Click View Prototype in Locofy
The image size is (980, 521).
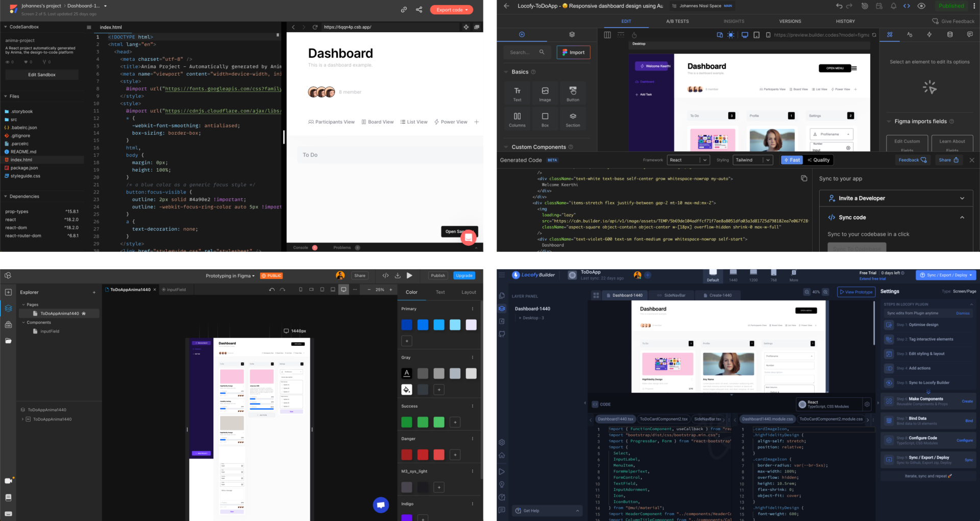(855, 292)
